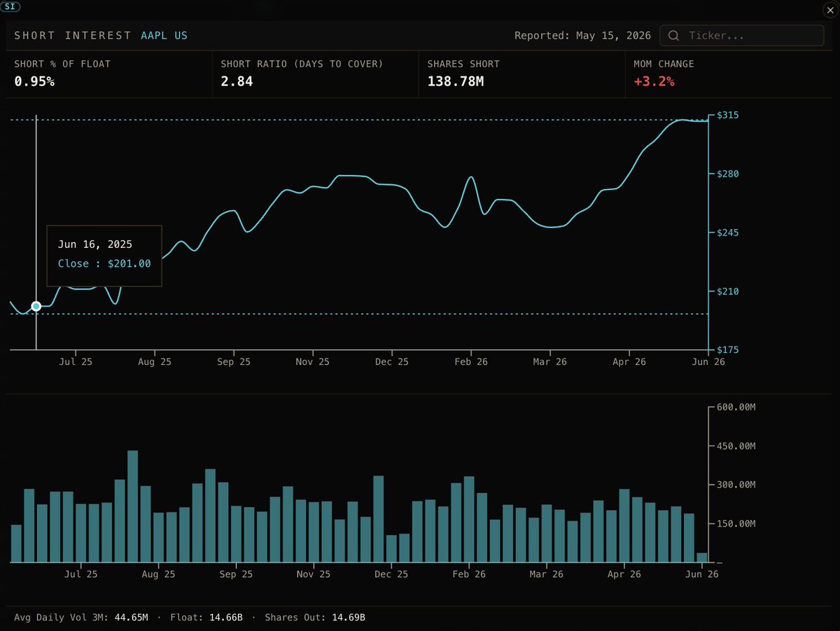The width and height of the screenshot is (840, 631).
Task: Click the $315 price axis label
Action: coord(726,115)
